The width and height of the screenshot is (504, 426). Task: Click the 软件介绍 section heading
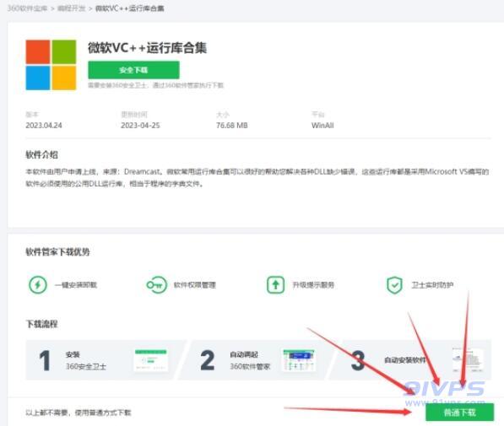click(x=41, y=155)
